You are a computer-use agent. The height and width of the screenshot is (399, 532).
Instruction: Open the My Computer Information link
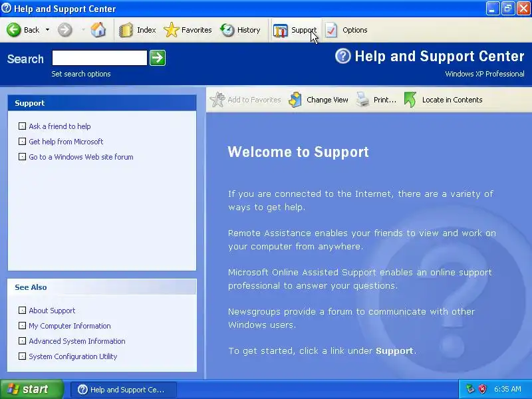point(70,326)
